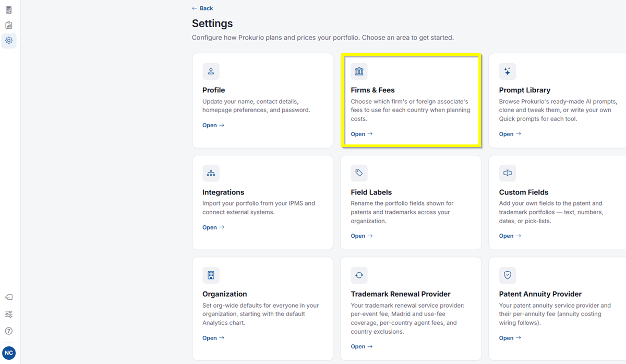Open the Firms & Fees settings link
626x364 pixels.
(x=362, y=134)
